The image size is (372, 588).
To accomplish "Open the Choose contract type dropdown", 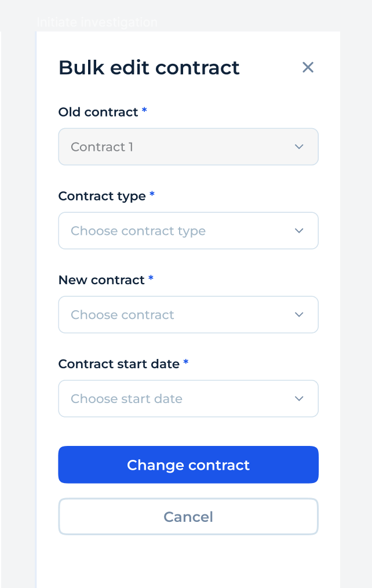I will 188,231.
